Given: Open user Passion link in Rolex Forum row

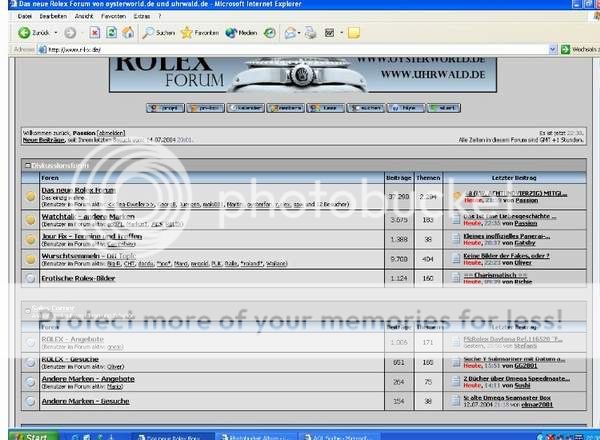Looking at the screenshot, I should pyautogui.click(x=526, y=200).
